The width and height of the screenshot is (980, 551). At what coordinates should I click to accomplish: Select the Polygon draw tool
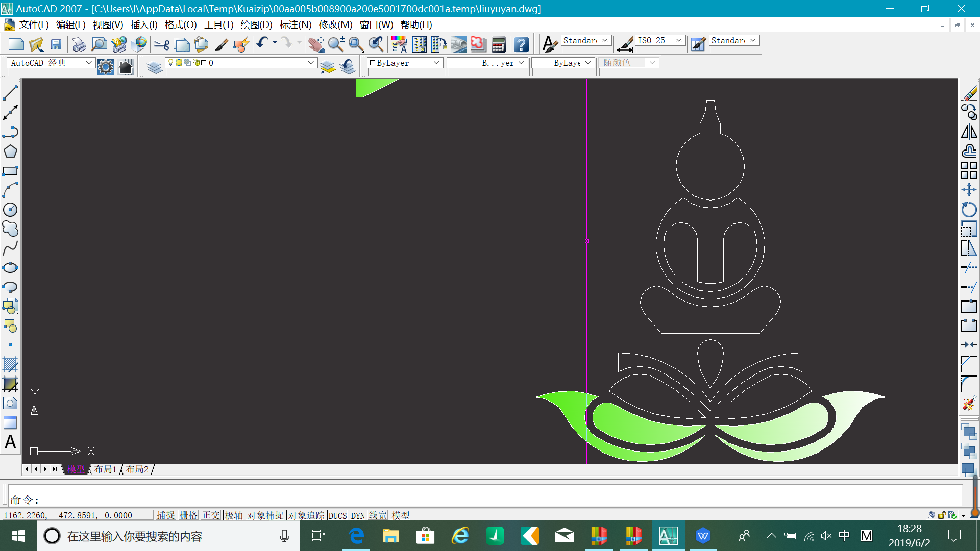coord(10,152)
